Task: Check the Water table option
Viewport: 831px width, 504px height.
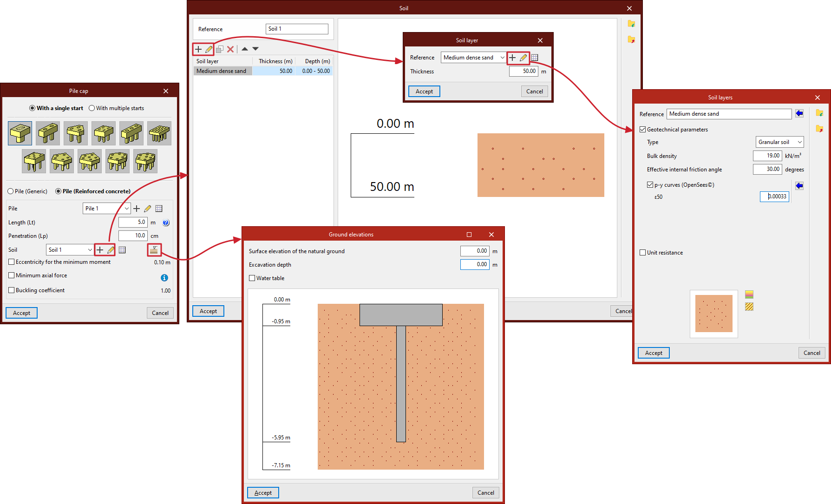Action: (x=252, y=278)
